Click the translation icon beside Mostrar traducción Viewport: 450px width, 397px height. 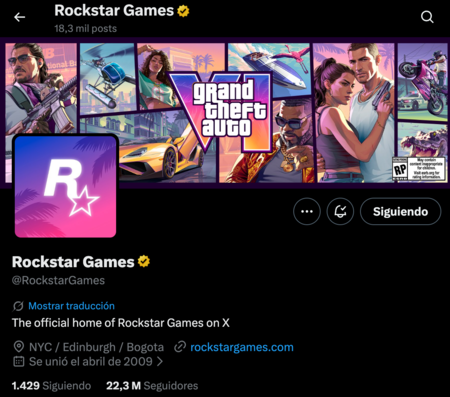[x=18, y=306]
